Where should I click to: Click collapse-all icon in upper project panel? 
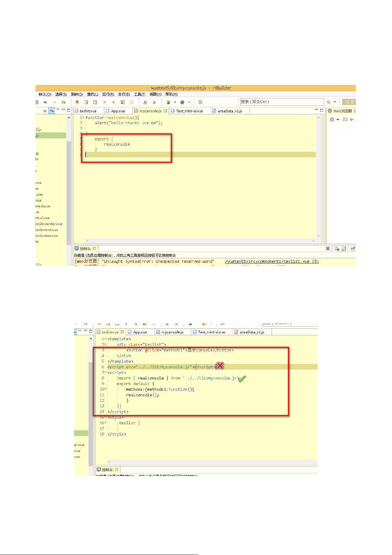pyautogui.click(x=45, y=111)
